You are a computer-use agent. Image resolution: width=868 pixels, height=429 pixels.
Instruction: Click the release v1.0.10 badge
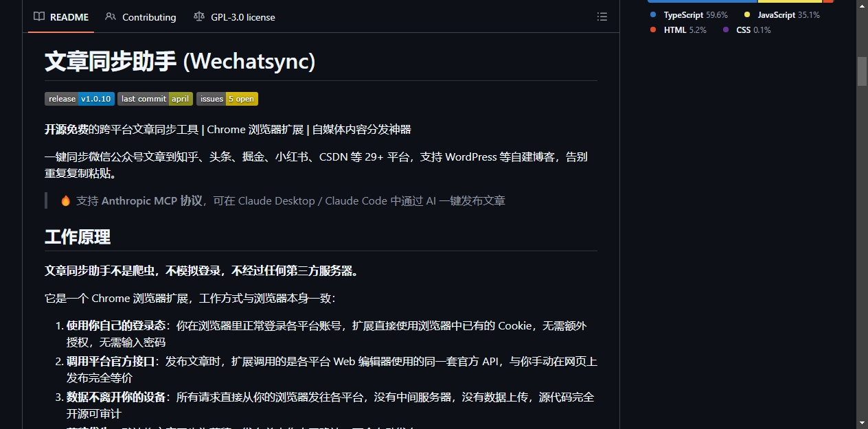80,99
